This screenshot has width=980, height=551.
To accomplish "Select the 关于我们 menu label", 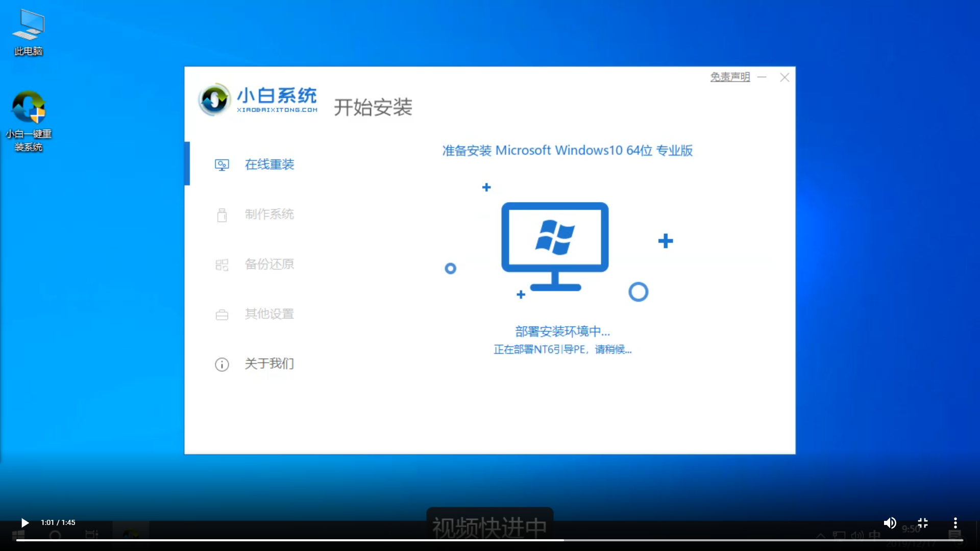I will pyautogui.click(x=269, y=364).
